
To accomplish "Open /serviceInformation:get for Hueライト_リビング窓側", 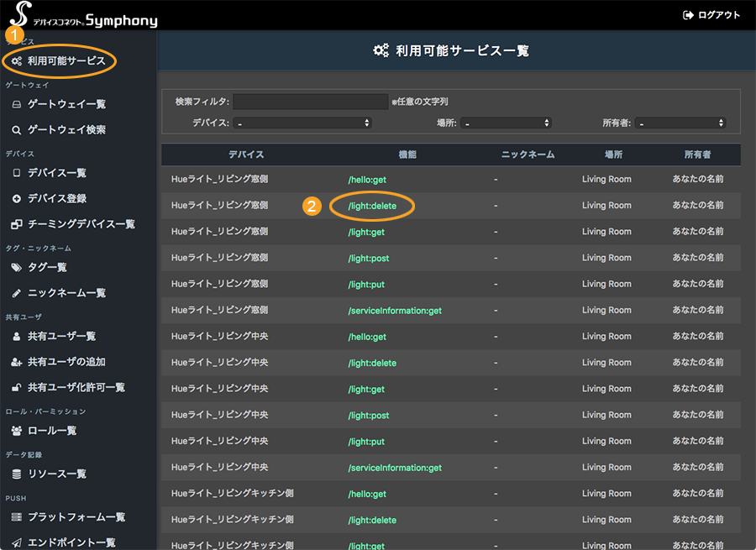I will tap(395, 311).
